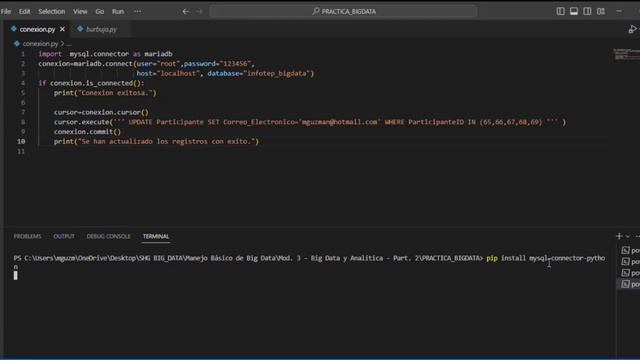Toggle the primary side bar layout icon
Screen dimensions: 640x360
pos(560,11)
